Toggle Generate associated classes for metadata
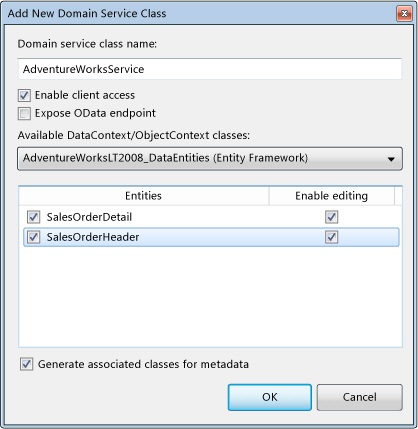This screenshot has height=429, width=418. [27, 364]
